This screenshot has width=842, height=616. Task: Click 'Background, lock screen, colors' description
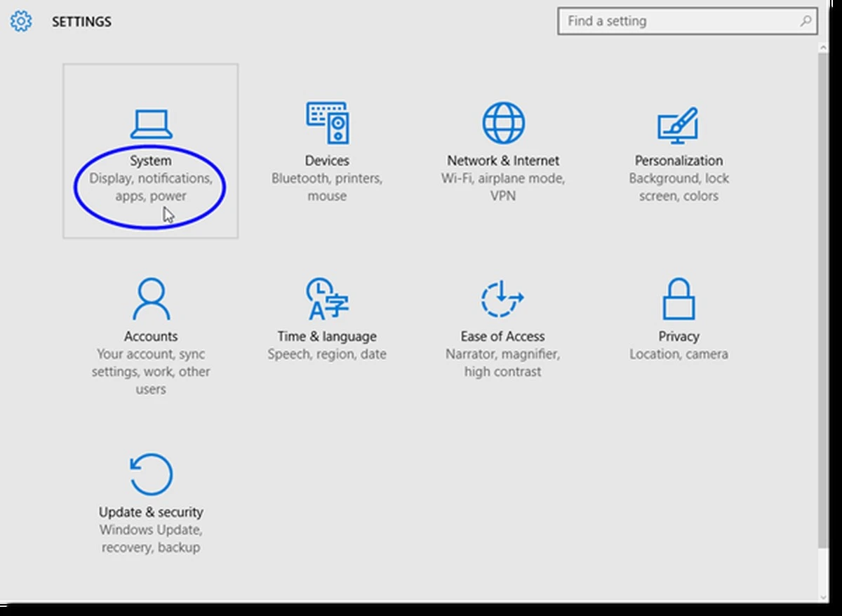[679, 187]
